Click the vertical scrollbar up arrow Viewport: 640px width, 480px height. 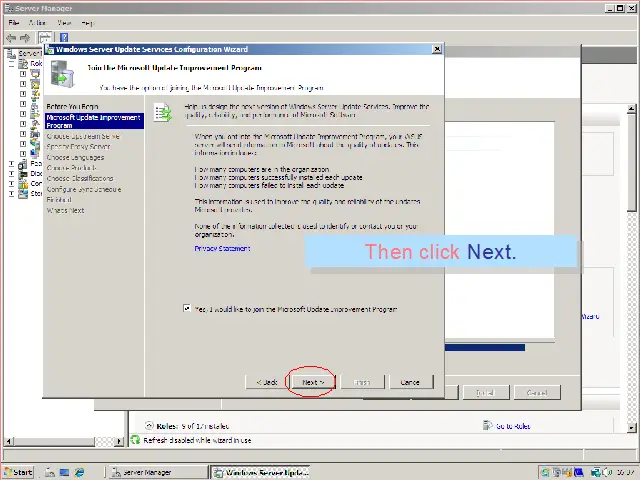point(631,109)
